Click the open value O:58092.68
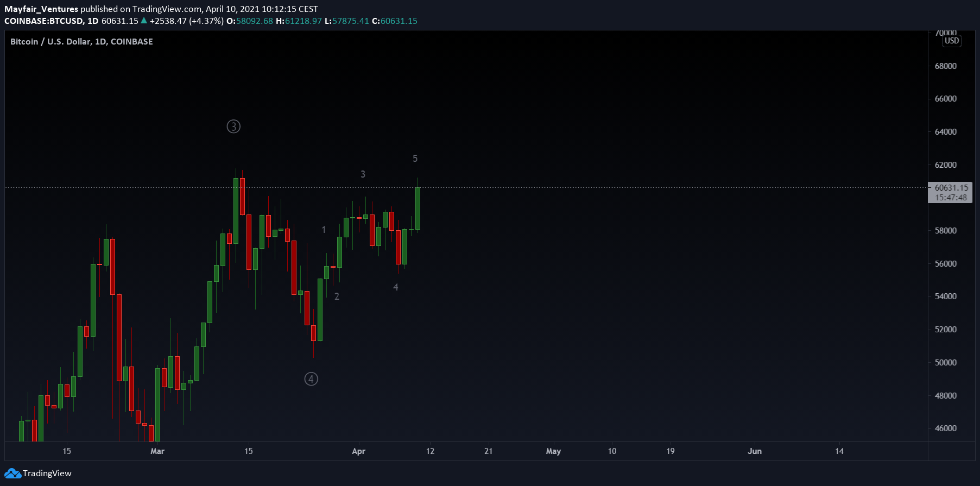This screenshot has height=486, width=980. click(x=250, y=21)
